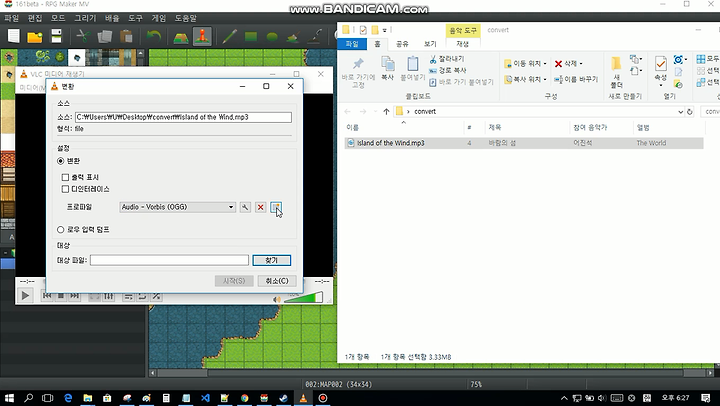Open 재생 tab under 음악 도구

tap(462, 44)
